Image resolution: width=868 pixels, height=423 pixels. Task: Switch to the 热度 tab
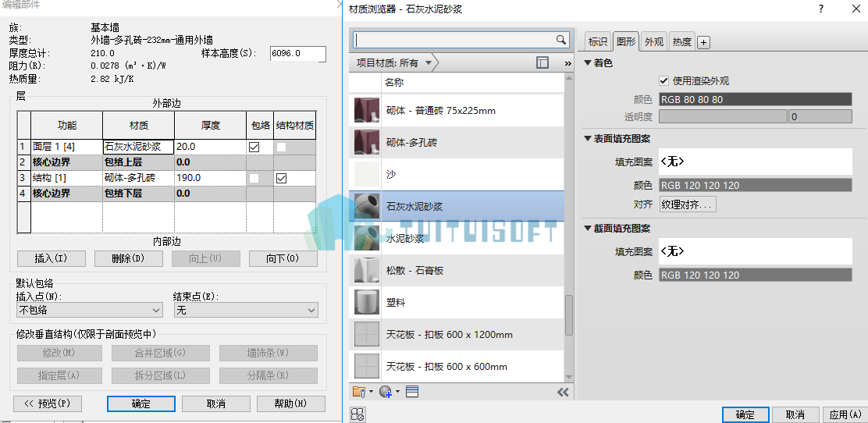click(682, 41)
